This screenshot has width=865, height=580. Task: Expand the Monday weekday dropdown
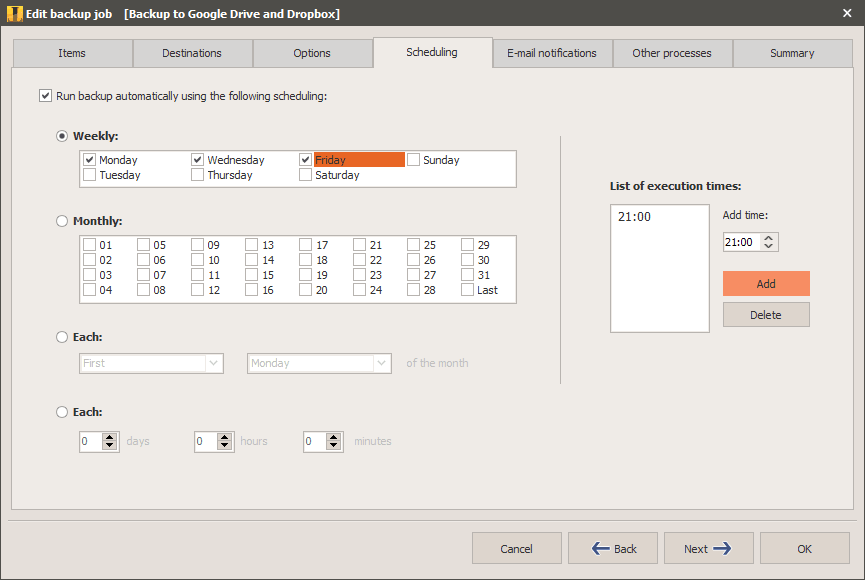[318, 363]
